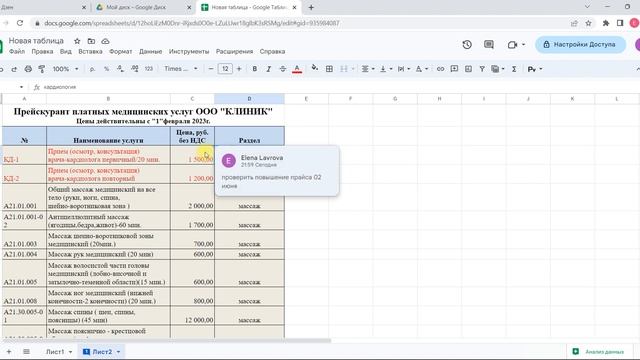
Task: Open Лист2 tab dropdown arrow
Action: (118, 352)
